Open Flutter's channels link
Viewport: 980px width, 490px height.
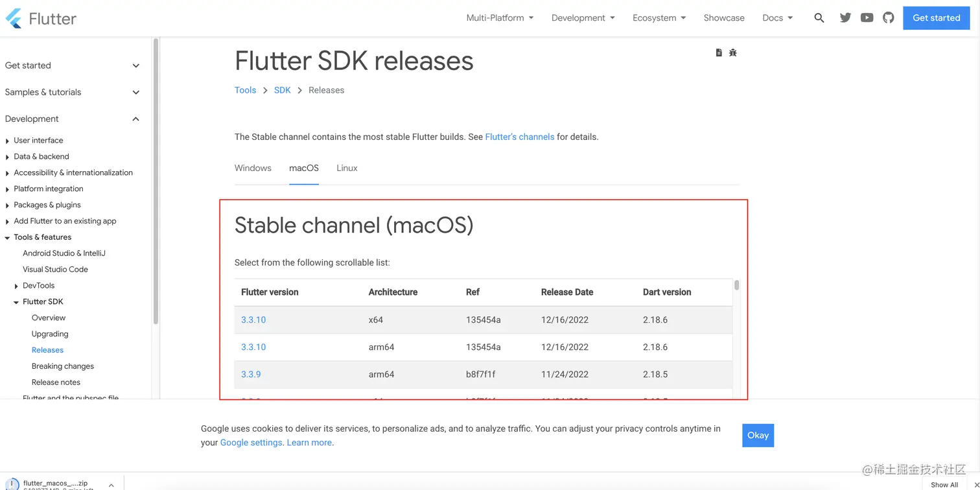click(x=520, y=137)
